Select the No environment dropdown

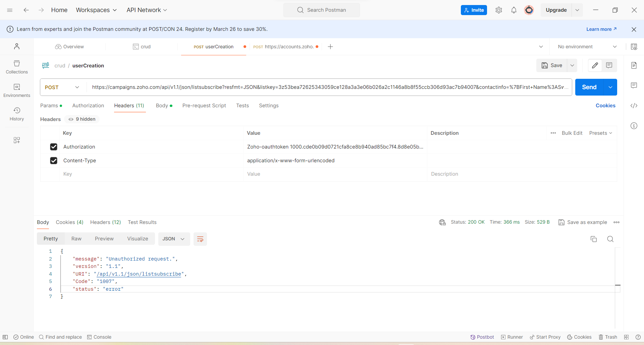[x=587, y=47]
